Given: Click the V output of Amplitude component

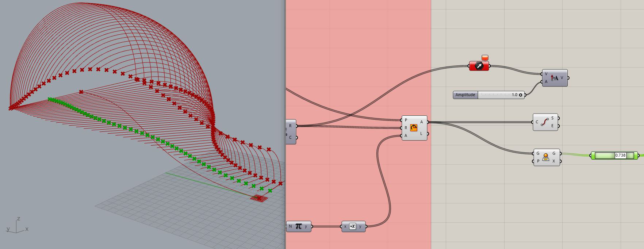Looking at the screenshot, I should pyautogui.click(x=562, y=78).
